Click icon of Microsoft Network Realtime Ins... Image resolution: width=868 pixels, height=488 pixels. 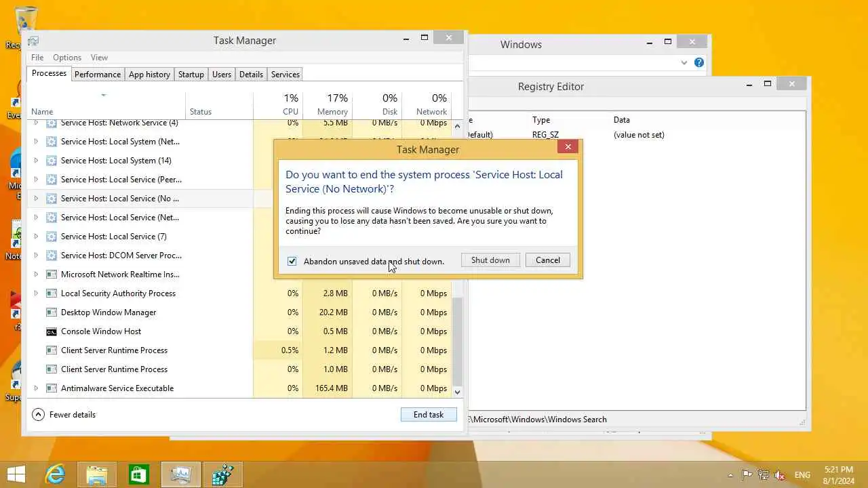click(x=51, y=274)
